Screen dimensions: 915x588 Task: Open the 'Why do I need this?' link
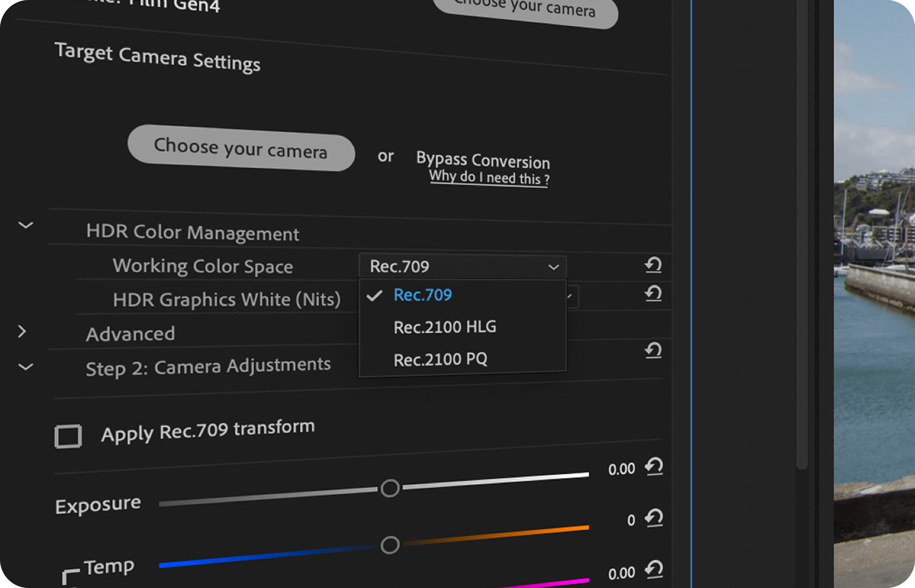(489, 177)
